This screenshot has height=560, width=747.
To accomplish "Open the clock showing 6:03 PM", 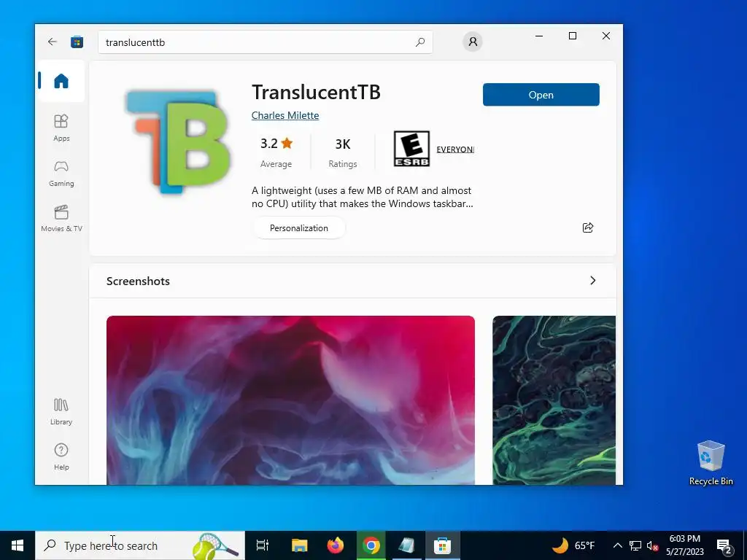I will coord(684,545).
